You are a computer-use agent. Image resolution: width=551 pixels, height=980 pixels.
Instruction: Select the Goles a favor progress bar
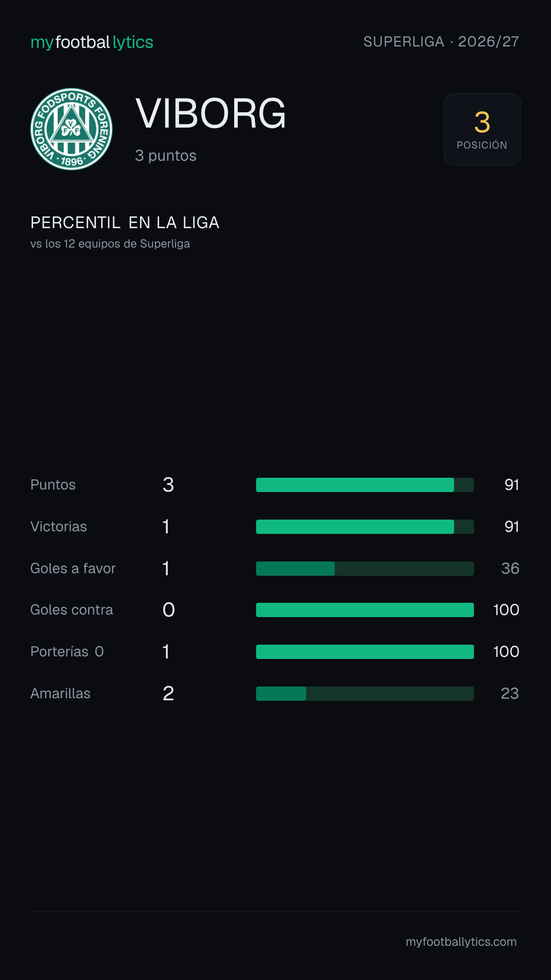[x=365, y=569]
